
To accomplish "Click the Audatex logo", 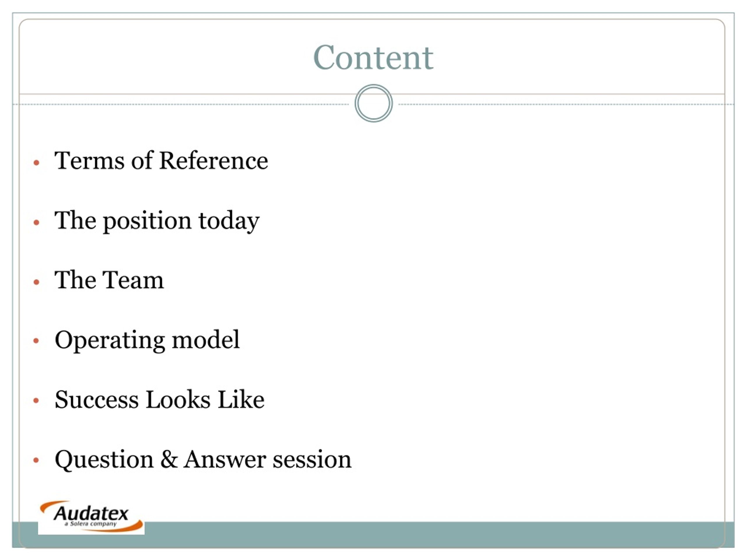I will tap(91, 517).
